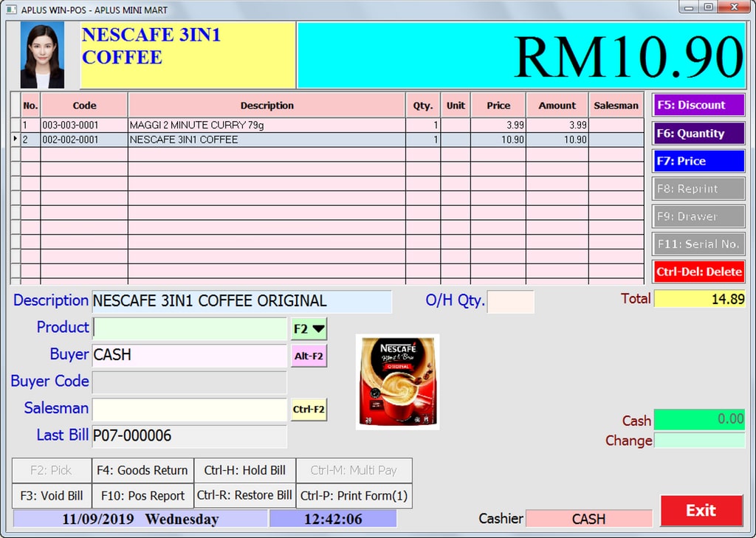Viewport: 756px width, 538px height.
Task: Click the F5: Discount button
Action: 698,105
